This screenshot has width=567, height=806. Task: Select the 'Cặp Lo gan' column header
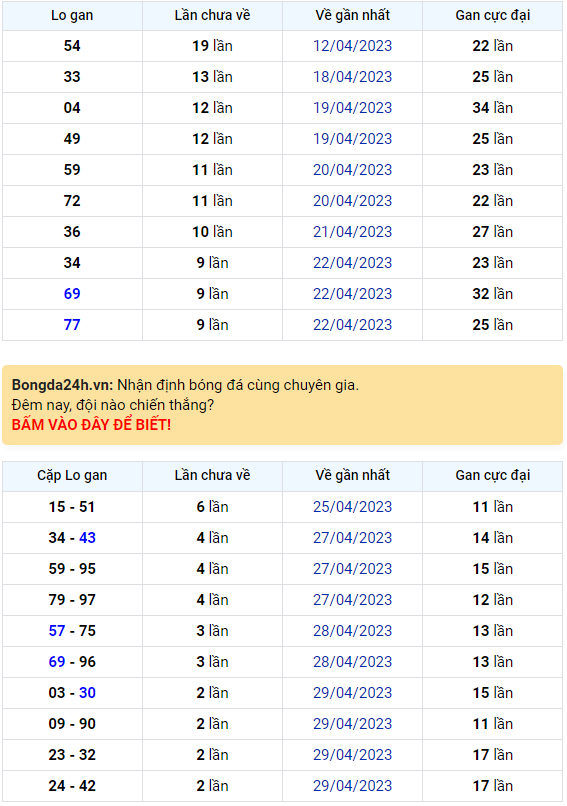click(72, 475)
